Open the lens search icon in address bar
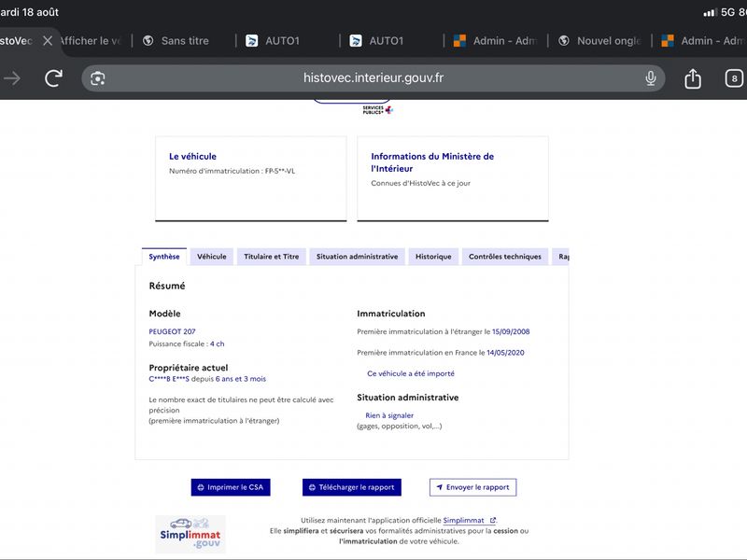747x560 pixels. pyautogui.click(x=98, y=78)
